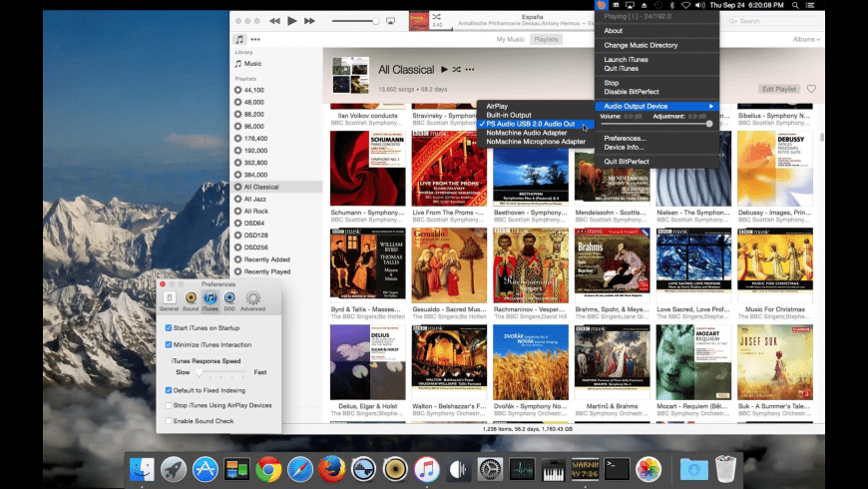The width and height of the screenshot is (868, 489).
Task: Open Firefox from the Dock
Action: [x=331, y=467]
